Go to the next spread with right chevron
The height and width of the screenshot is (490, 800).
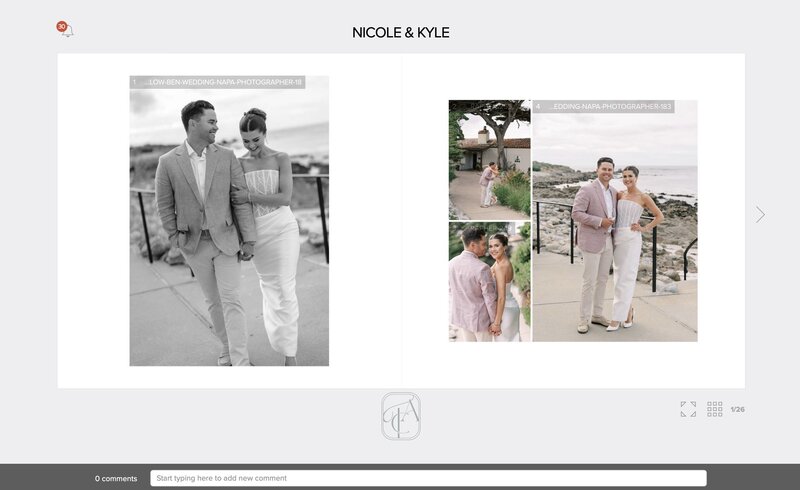760,214
